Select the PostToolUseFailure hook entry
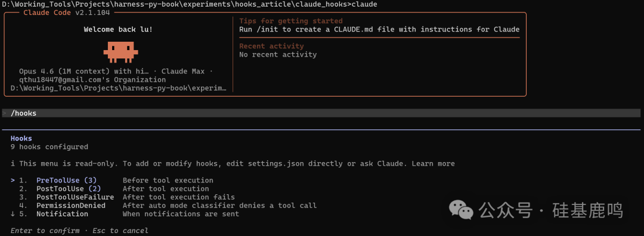The image size is (644, 236). tap(75, 197)
